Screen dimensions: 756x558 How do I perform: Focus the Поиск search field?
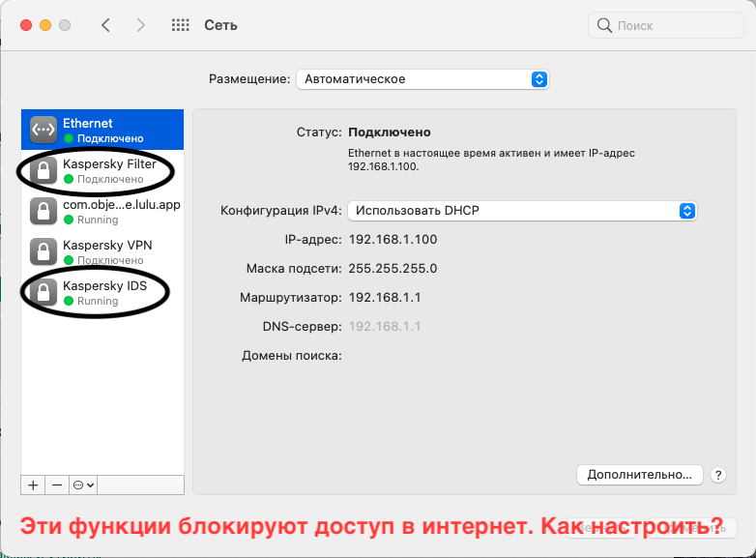click(x=665, y=25)
